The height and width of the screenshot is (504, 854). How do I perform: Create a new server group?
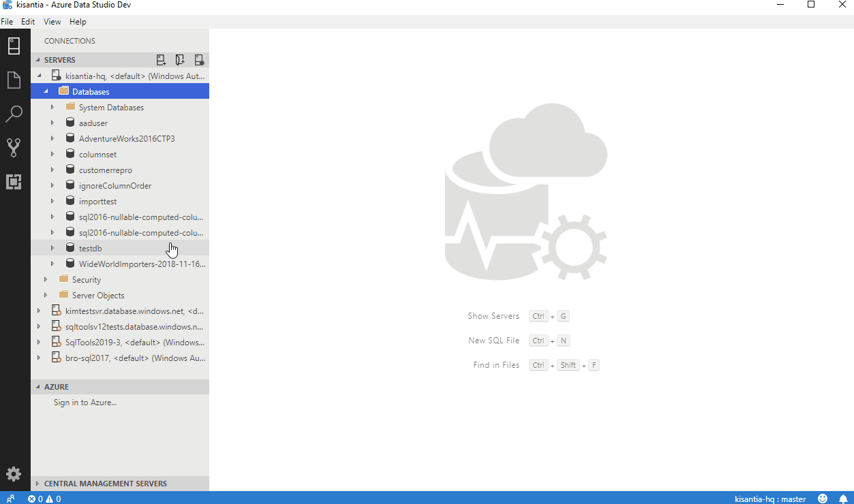click(x=180, y=60)
